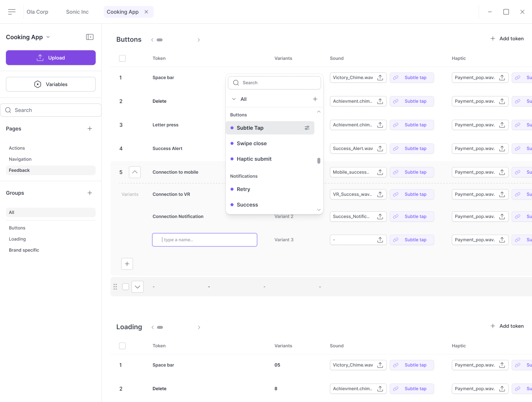Toggle select-all checkbox in Buttons table header
The image size is (532, 402).
[x=123, y=58]
